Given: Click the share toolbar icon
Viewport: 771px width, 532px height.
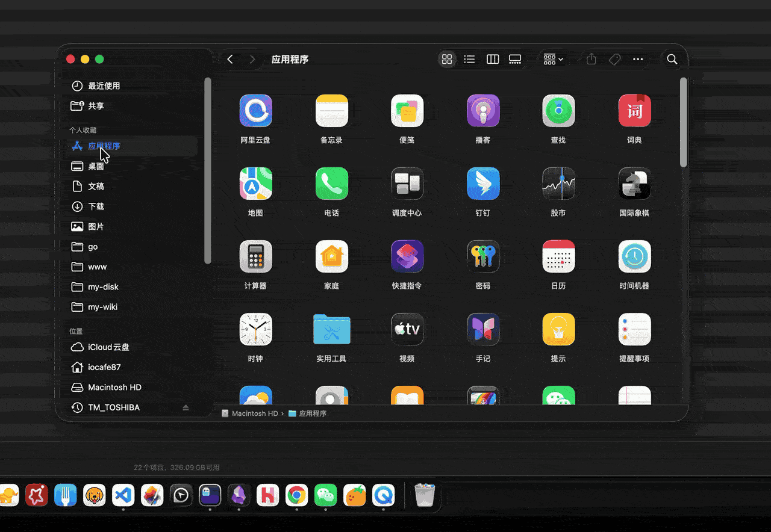Looking at the screenshot, I should click(x=592, y=59).
